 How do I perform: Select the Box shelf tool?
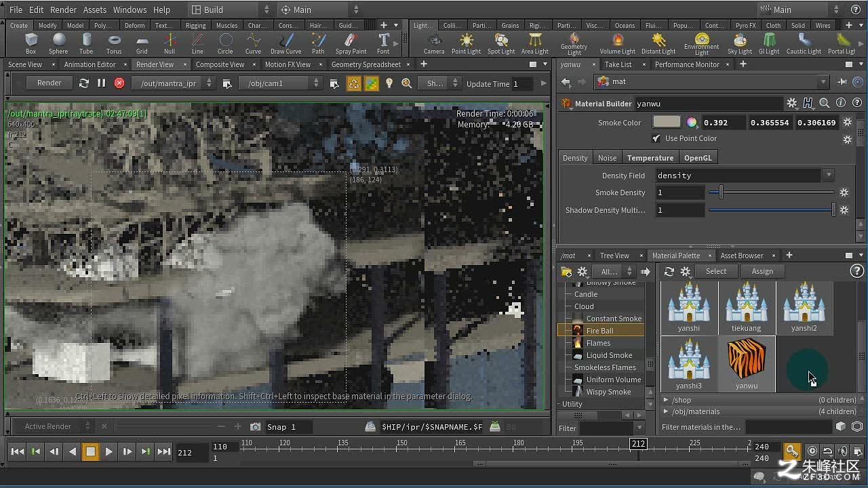coord(31,43)
